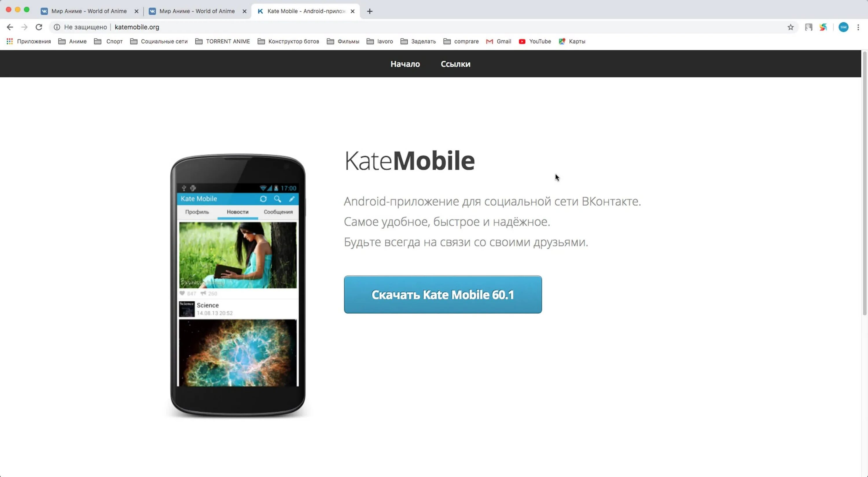Click the browser extensions icon
868x477 pixels.
(809, 27)
